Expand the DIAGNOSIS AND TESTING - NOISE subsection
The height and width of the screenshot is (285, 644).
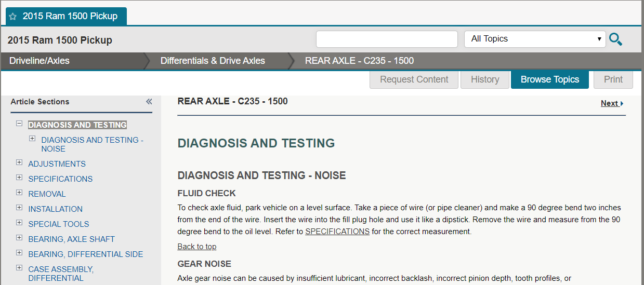click(32, 139)
